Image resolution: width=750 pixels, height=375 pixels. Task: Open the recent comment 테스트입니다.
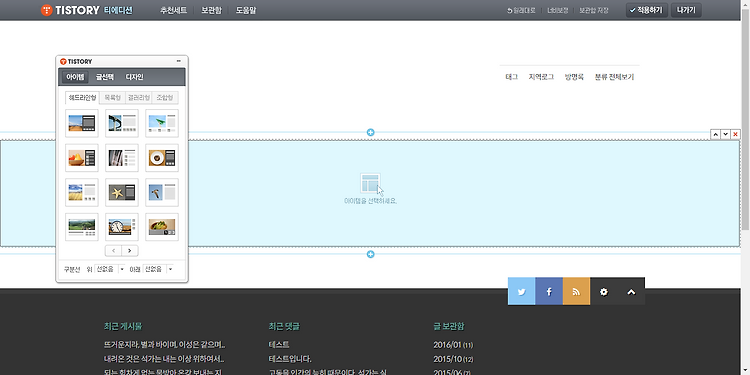[x=290, y=359]
